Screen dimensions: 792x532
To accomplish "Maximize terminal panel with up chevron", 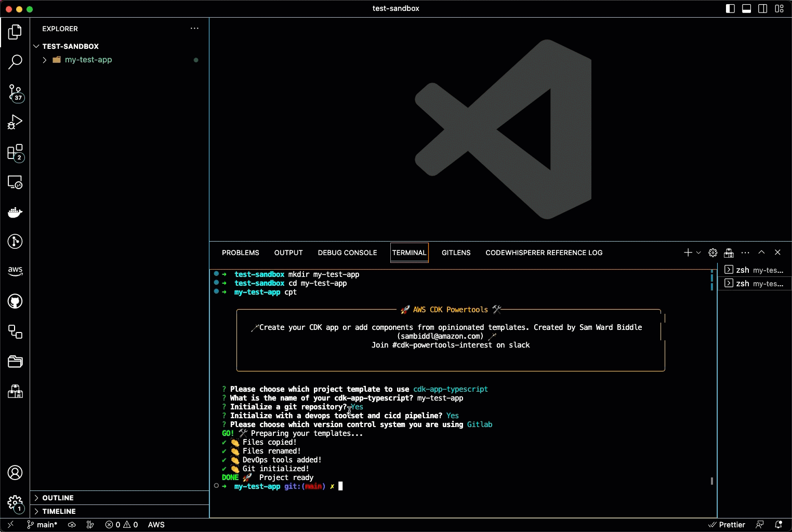I will 761,252.
